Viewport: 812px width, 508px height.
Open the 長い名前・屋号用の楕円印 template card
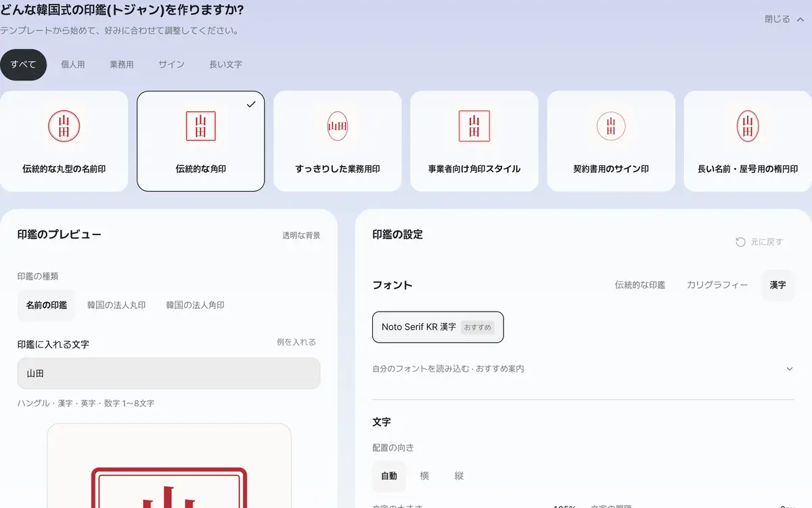pos(748,141)
